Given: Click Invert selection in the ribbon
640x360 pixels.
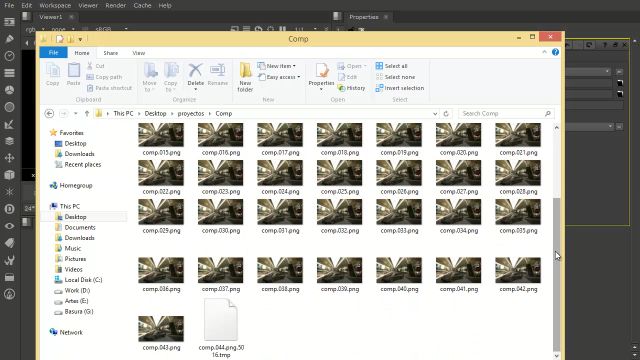Looking at the screenshot, I should tap(400, 88).
